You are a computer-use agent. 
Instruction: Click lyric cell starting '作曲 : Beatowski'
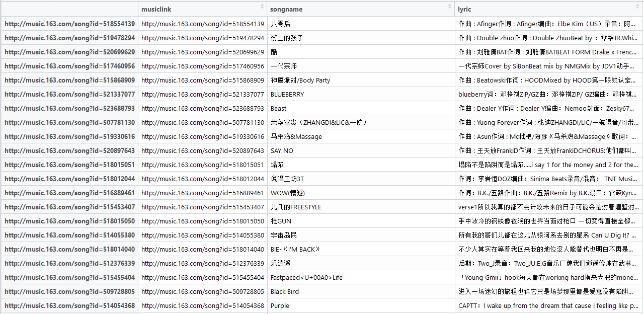point(549,80)
